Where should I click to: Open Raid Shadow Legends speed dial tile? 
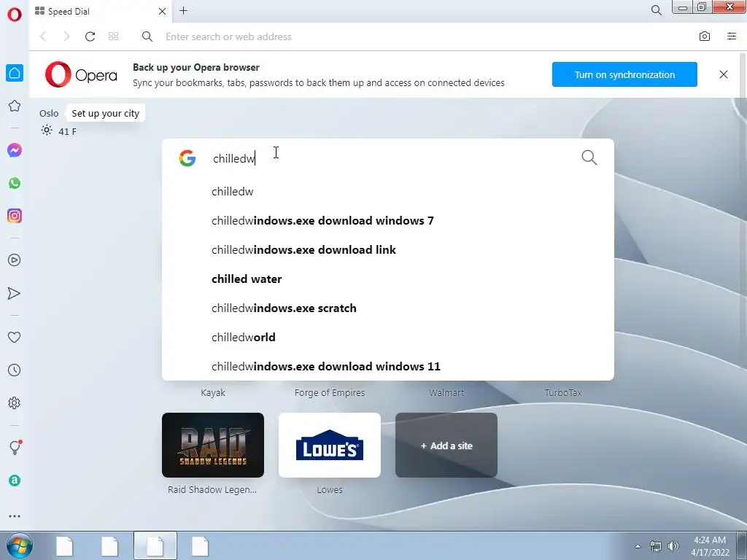[213, 446]
